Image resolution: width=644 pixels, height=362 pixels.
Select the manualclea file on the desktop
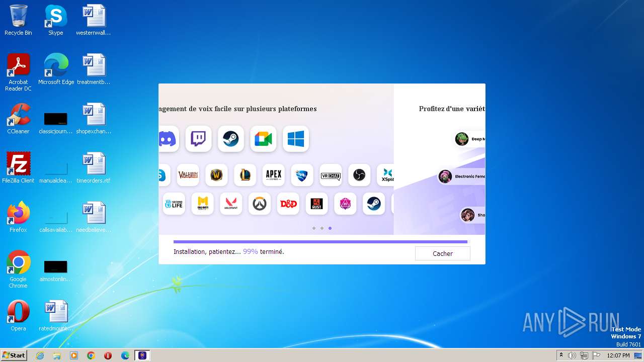[56, 172]
